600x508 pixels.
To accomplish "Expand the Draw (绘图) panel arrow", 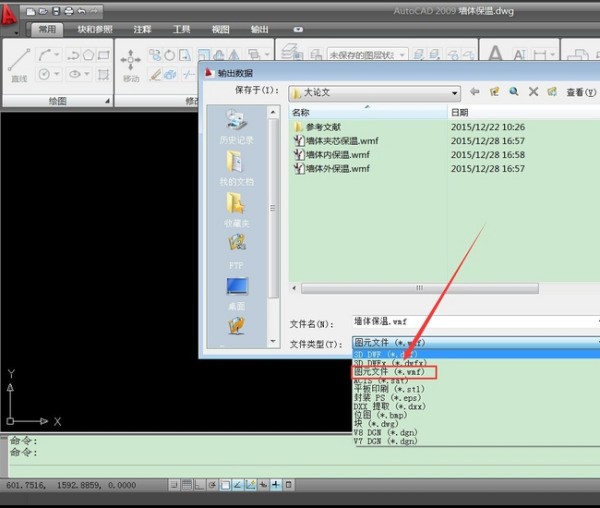I will coord(108,101).
